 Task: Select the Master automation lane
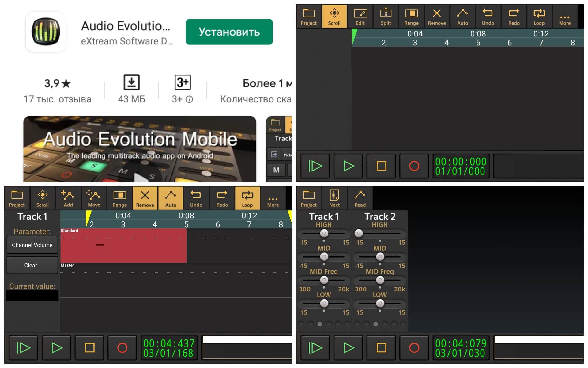176,280
